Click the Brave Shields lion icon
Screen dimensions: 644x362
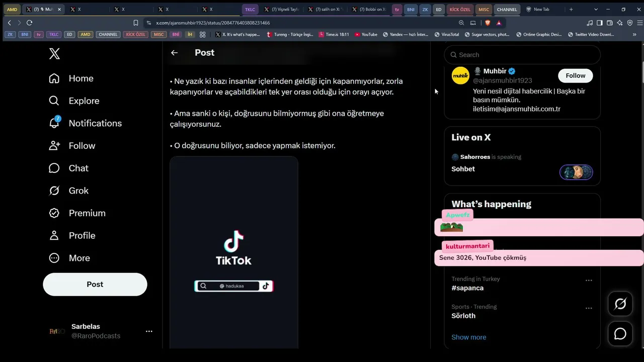(x=488, y=23)
